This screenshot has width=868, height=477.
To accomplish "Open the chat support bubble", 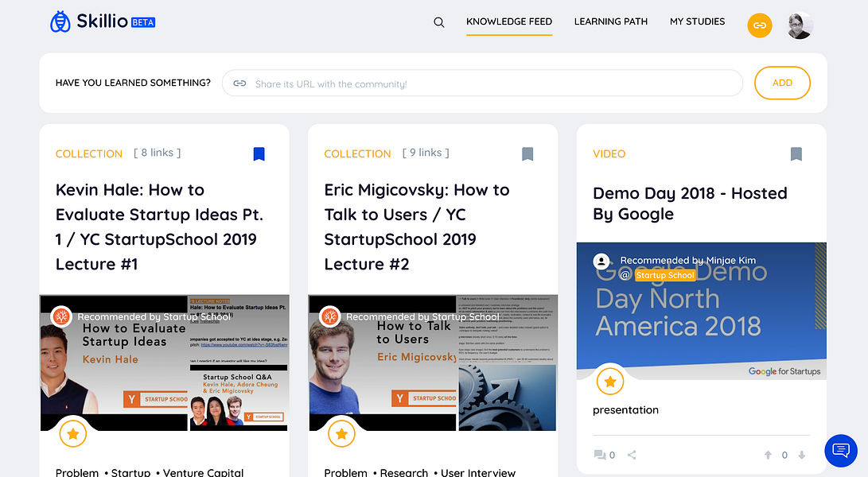I will point(841,451).
